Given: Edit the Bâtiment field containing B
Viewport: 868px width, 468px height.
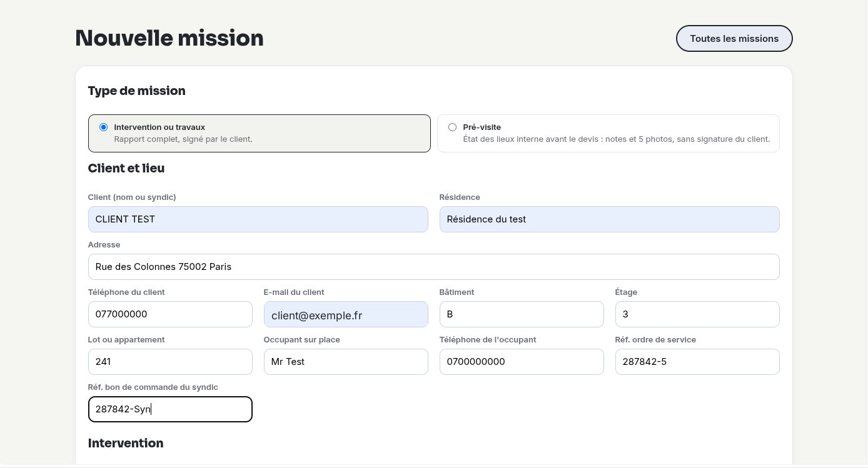Looking at the screenshot, I should click(x=522, y=314).
